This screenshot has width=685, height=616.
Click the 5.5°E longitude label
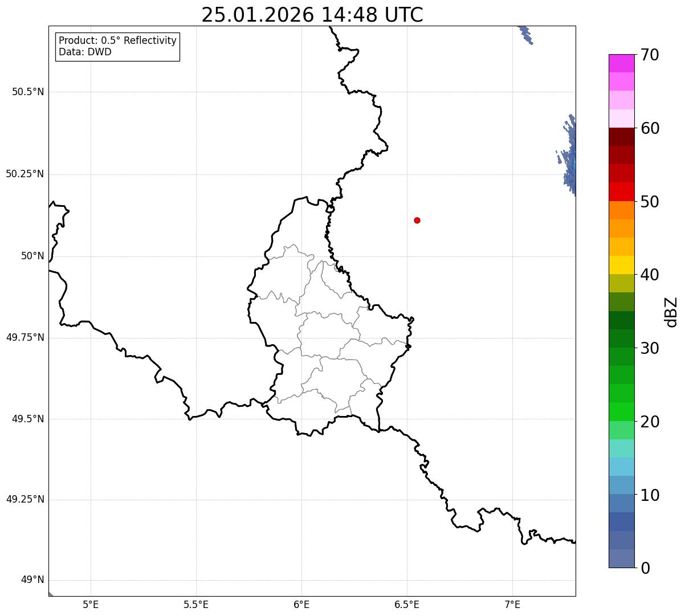(x=196, y=605)
